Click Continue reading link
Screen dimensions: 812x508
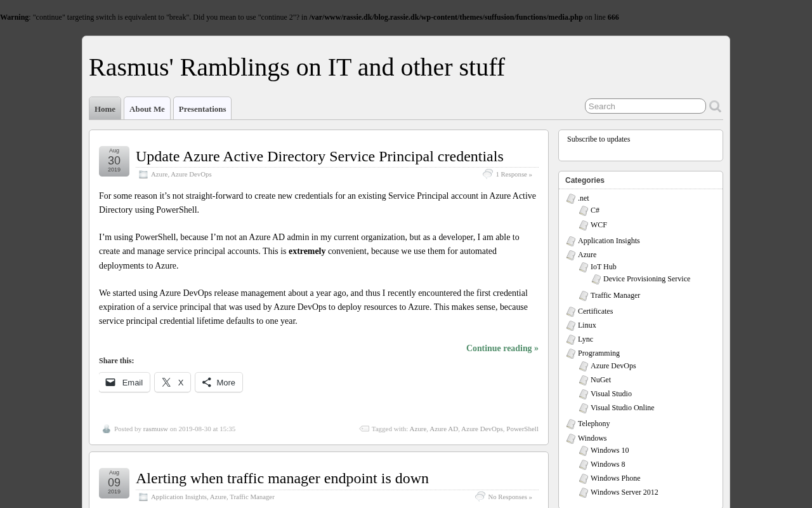[502, 348]
